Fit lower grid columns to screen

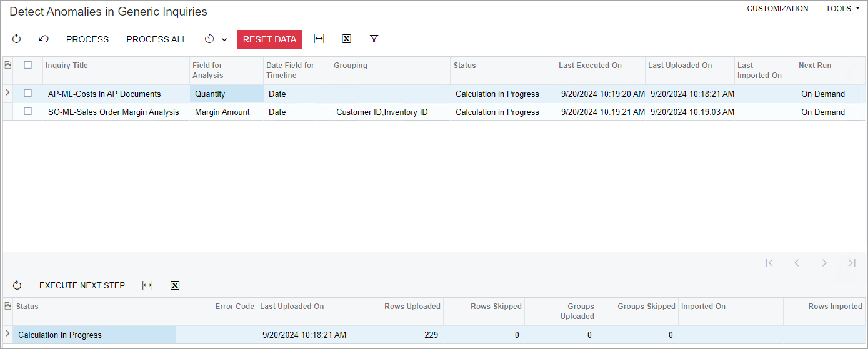[147, 285]
